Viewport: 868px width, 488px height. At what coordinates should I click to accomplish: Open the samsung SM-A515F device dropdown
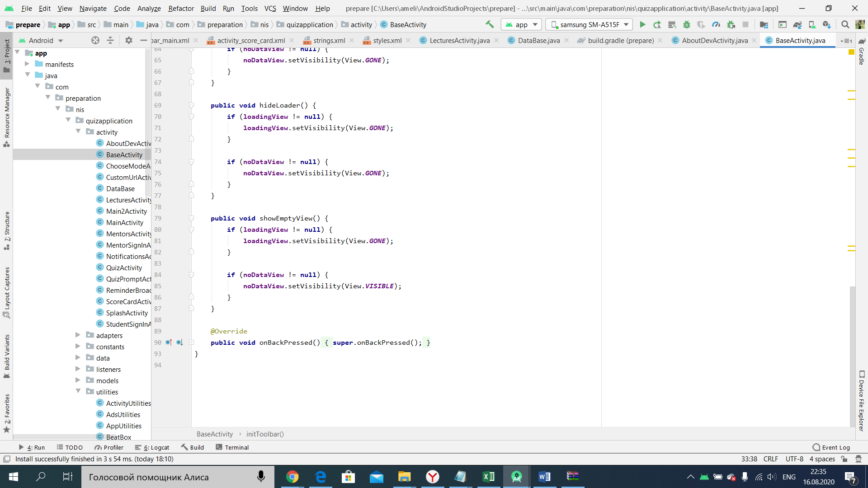[589, 24]
